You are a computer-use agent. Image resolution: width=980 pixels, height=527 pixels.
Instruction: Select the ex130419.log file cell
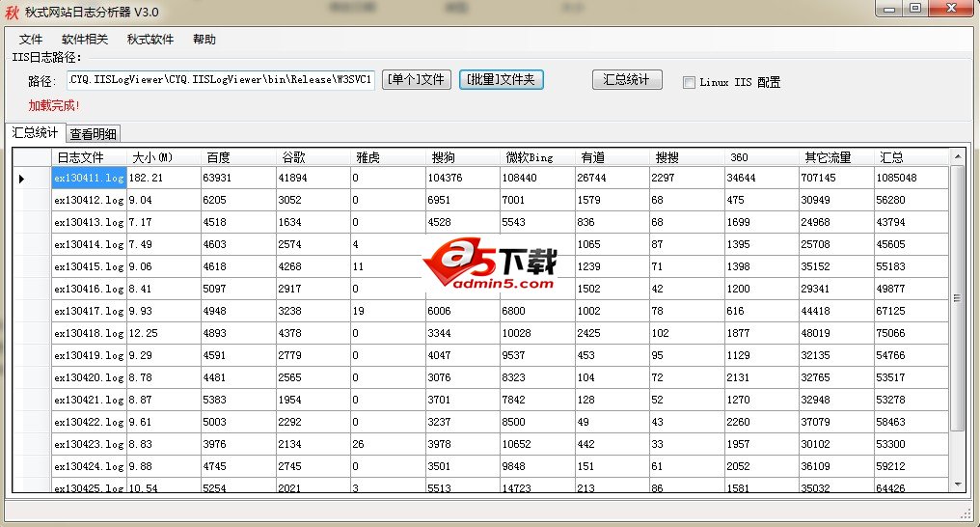point(90,355)
